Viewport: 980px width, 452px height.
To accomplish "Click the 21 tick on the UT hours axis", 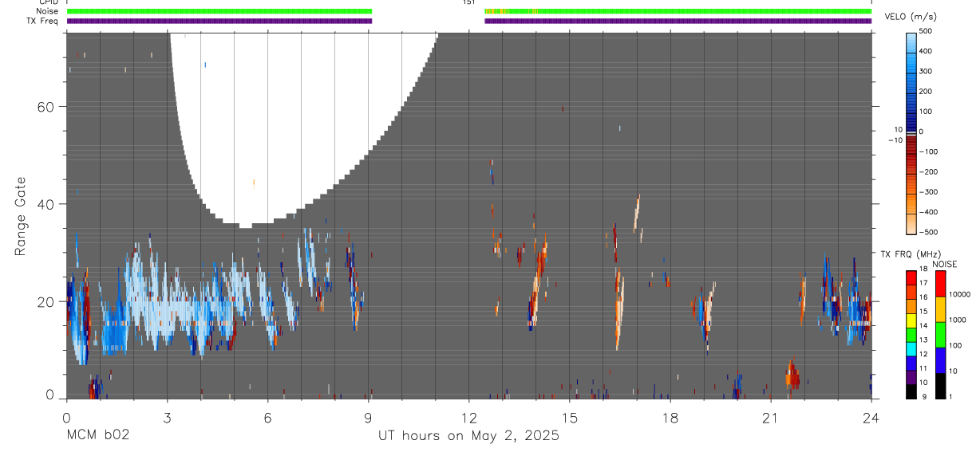I will point(771,417).
